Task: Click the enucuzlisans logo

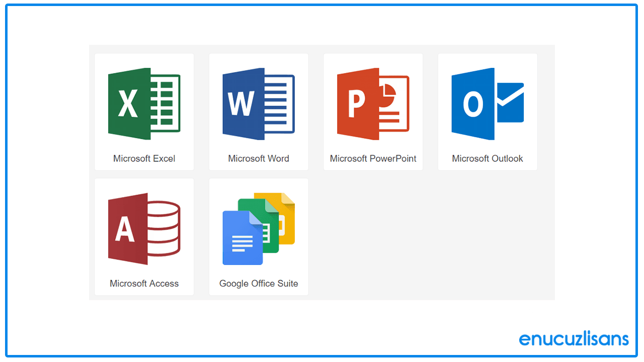Action: click(574, 339)
